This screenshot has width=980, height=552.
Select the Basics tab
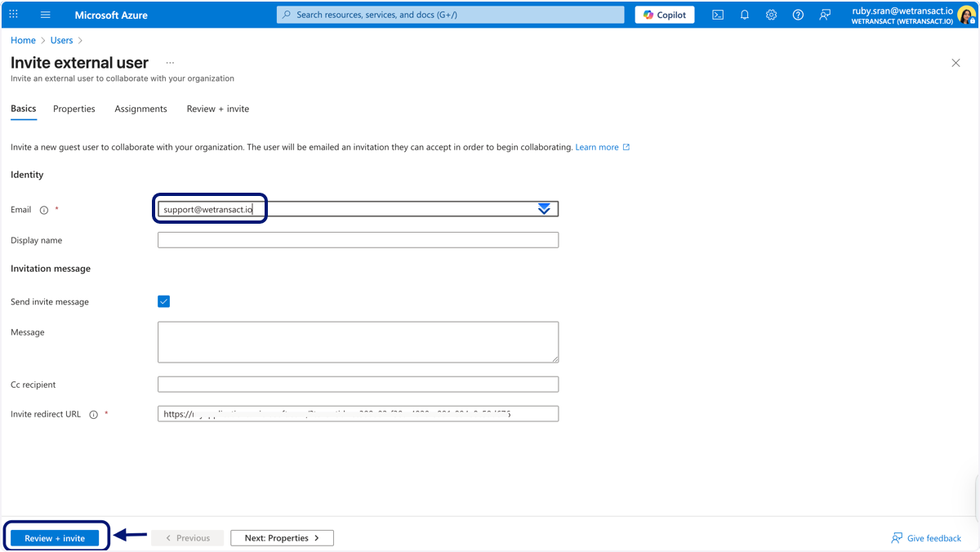(x=24, y=109)
